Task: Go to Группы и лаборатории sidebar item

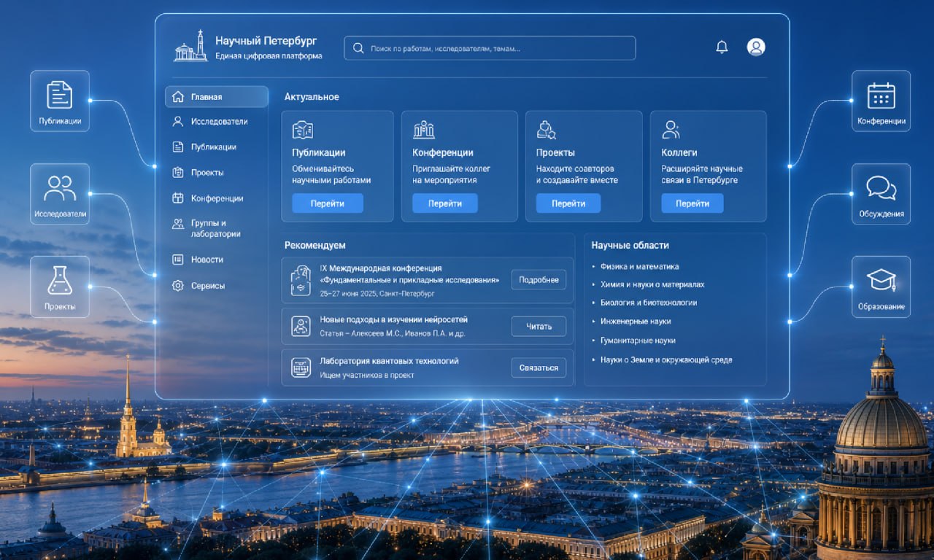Action: pos(217,228)
